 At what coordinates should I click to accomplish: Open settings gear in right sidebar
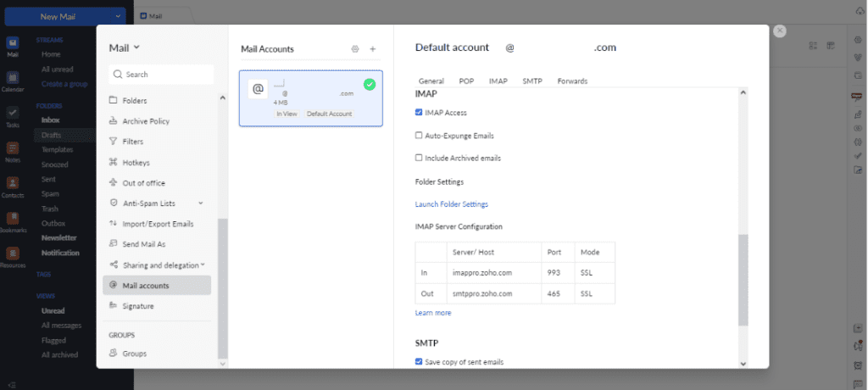point(858,39)
